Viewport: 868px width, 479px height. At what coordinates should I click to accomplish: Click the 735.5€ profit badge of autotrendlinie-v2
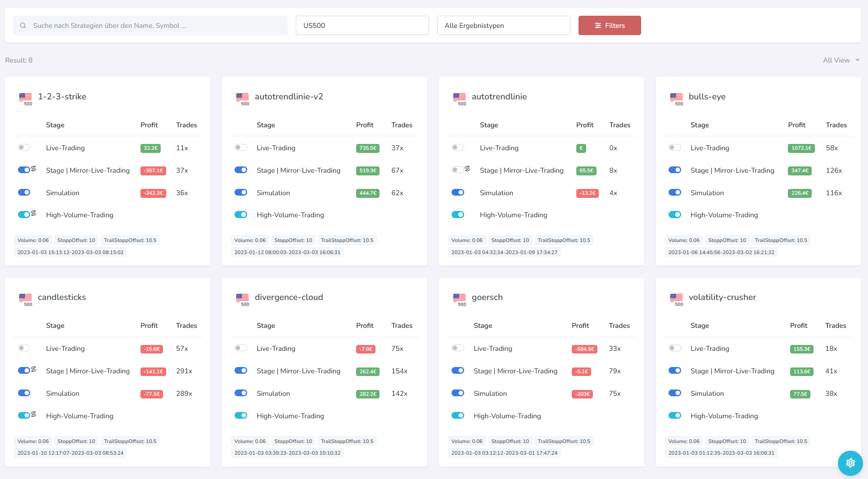[x=367, y=148]
